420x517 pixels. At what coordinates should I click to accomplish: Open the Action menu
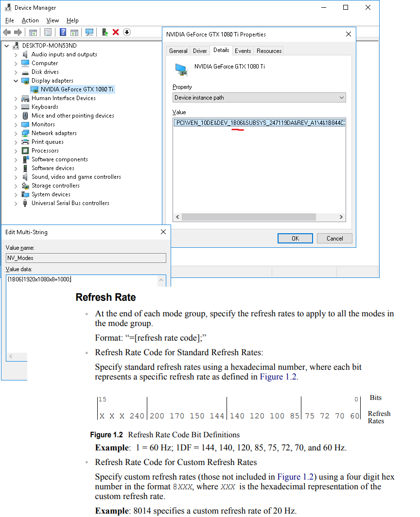[x=30, y=20]
